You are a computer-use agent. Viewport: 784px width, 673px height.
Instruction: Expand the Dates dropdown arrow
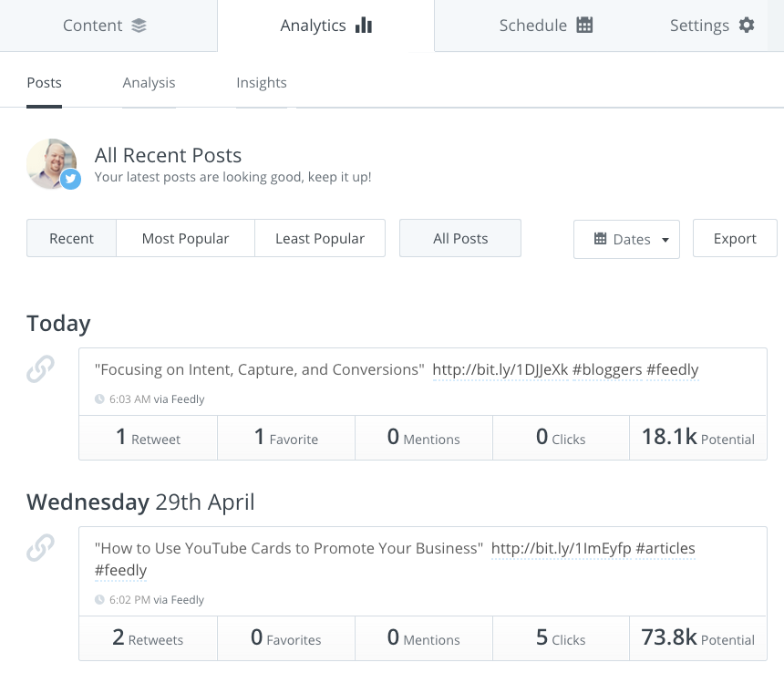(x=665, y=240)
